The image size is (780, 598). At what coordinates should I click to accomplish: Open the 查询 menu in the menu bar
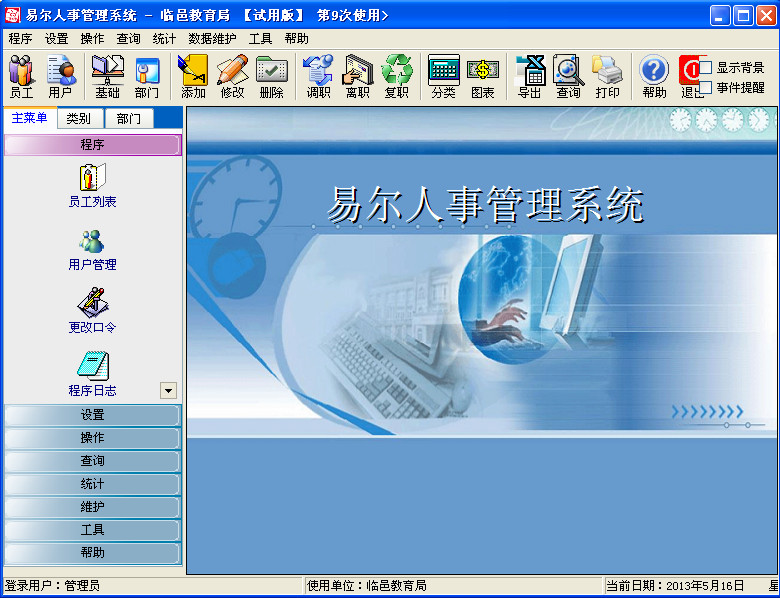[x=128, y=39]
